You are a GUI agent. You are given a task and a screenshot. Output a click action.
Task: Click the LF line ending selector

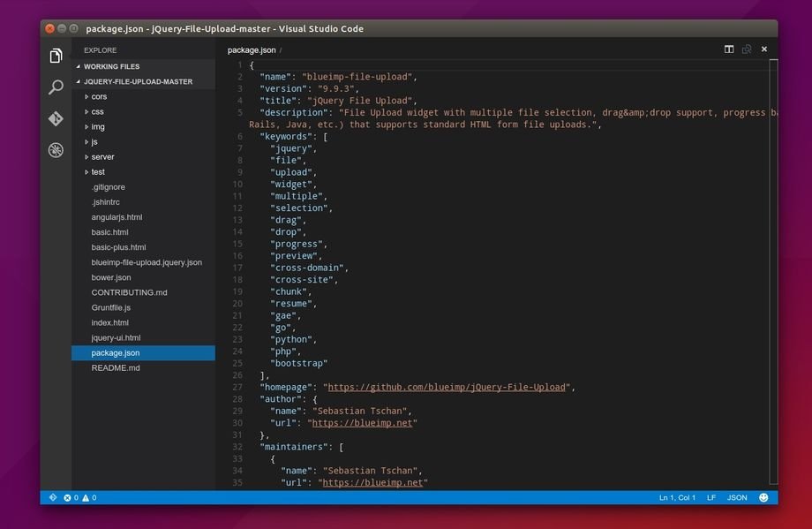[x=711, y=498]
